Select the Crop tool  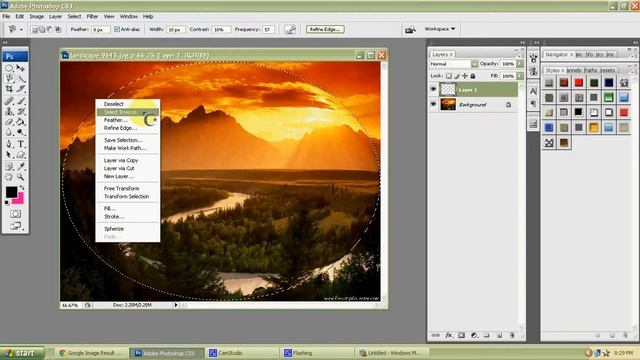tap(9, 89)
